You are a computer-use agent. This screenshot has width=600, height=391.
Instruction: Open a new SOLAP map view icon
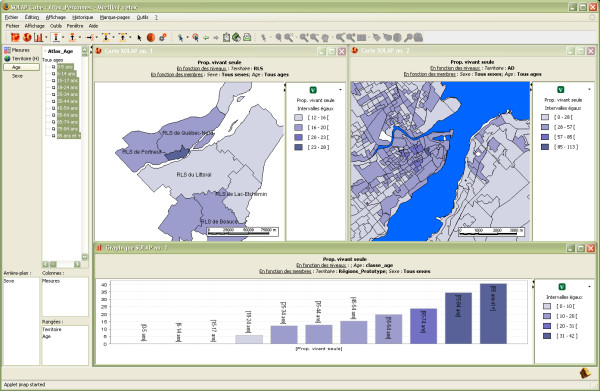[x=15, y=37]
